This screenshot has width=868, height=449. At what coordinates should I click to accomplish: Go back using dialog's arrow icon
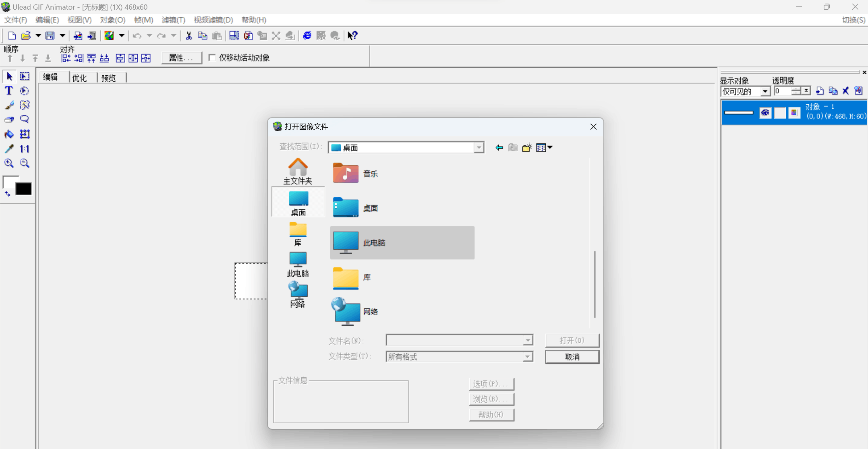point(499,148)
